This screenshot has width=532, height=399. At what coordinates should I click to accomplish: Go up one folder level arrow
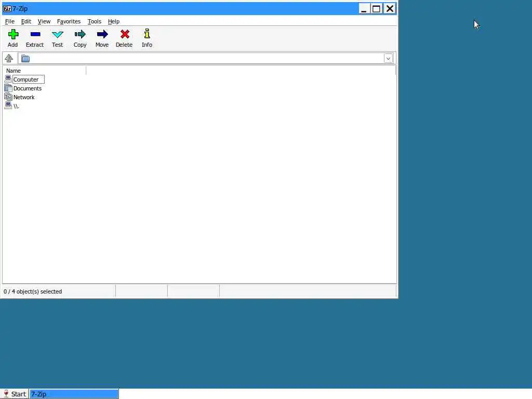(9, 58)
